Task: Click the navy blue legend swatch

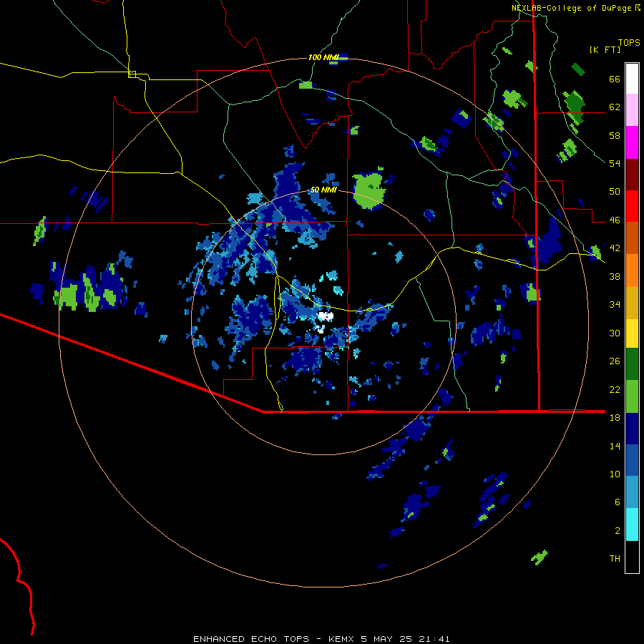Action: [632, 429]
